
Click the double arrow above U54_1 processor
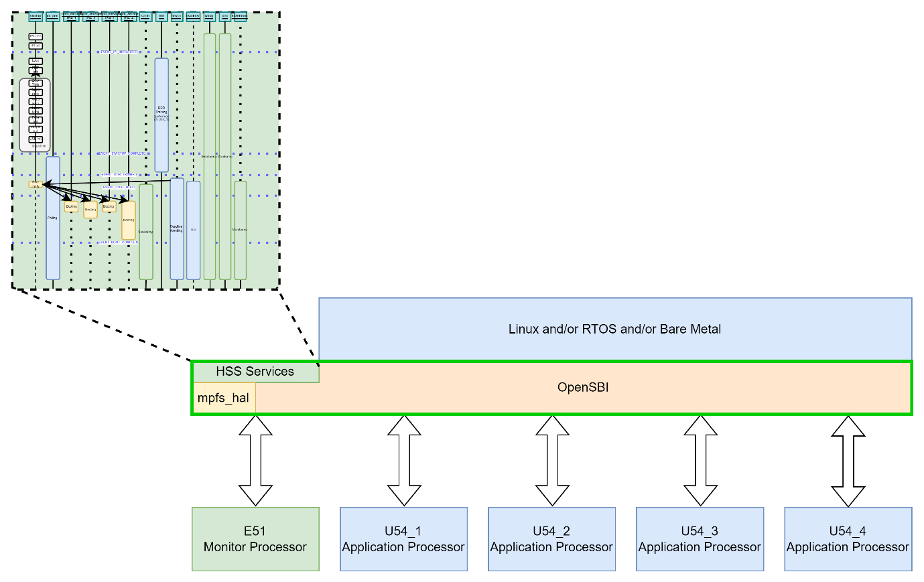(x=404, y=461)
